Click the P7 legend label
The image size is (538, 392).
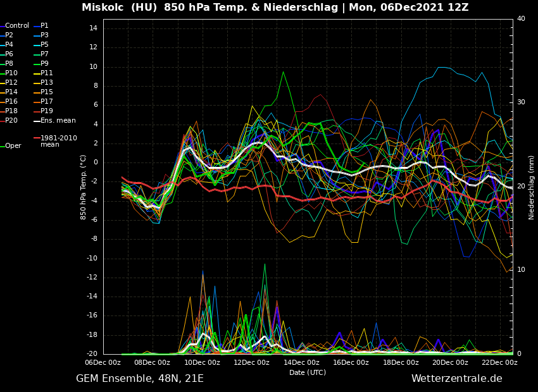(44, 54)
